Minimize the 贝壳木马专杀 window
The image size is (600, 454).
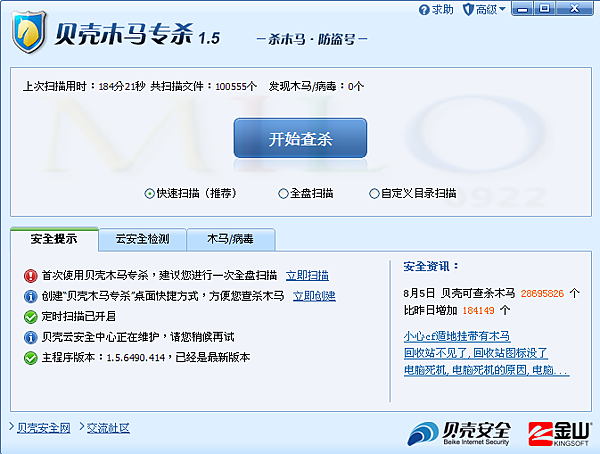tap(522, 9)
